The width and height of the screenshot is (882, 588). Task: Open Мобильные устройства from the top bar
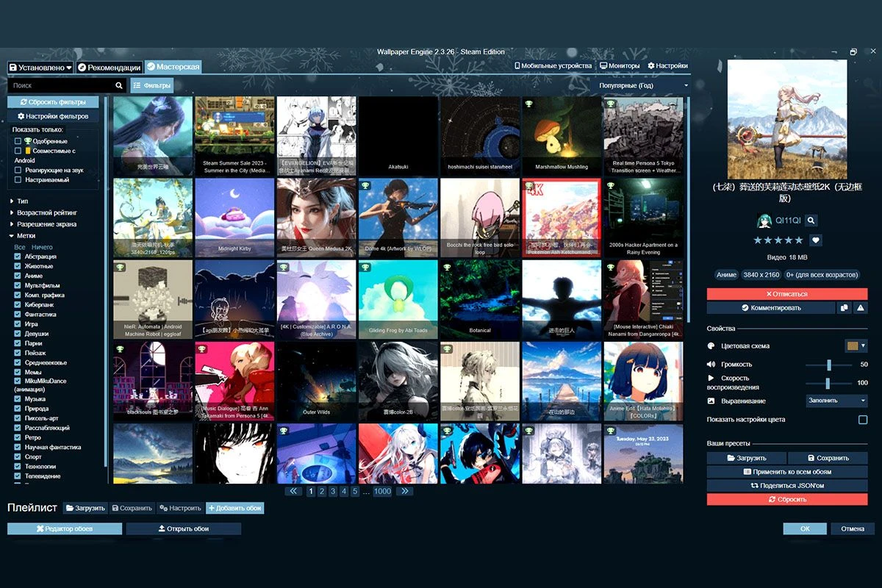tap(553, 65)
